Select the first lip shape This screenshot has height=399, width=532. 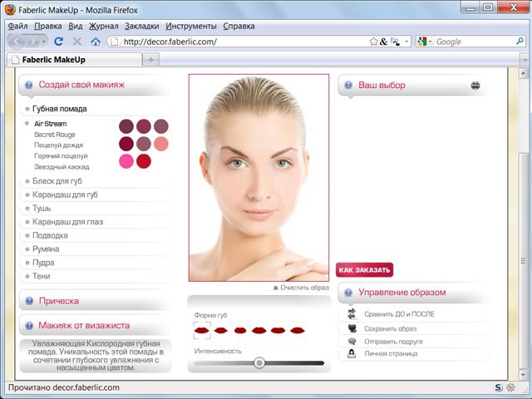pos(201,330)
